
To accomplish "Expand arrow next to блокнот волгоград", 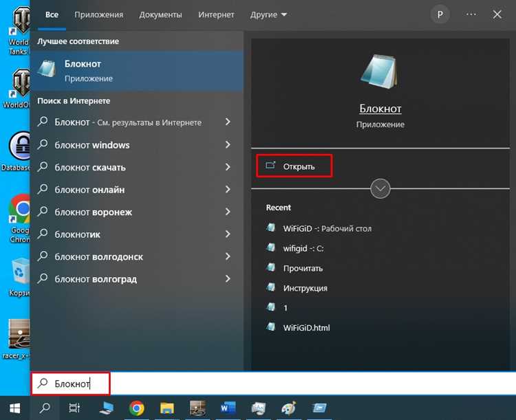I will click(x=228, y=278).
